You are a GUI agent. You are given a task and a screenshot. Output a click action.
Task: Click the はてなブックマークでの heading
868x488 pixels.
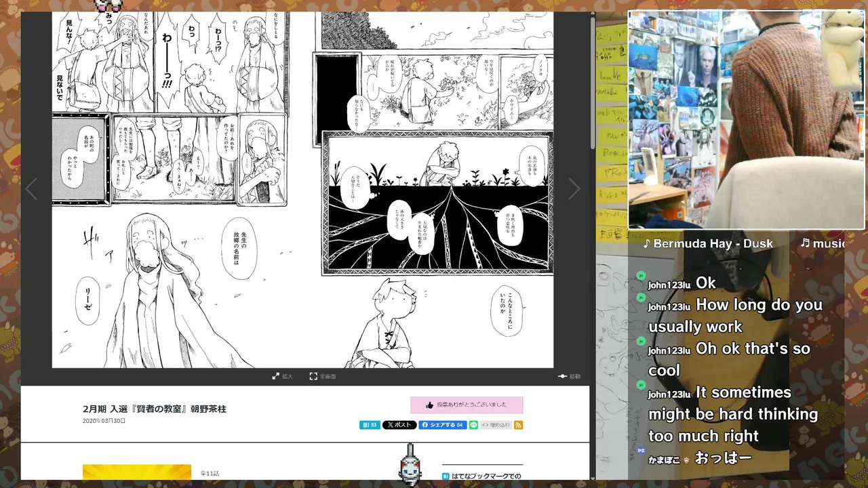tap(486, 476)
